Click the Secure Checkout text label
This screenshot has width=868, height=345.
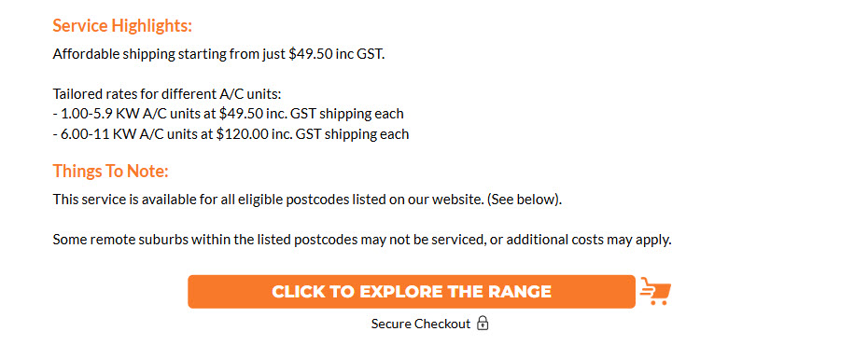[421, 324]
